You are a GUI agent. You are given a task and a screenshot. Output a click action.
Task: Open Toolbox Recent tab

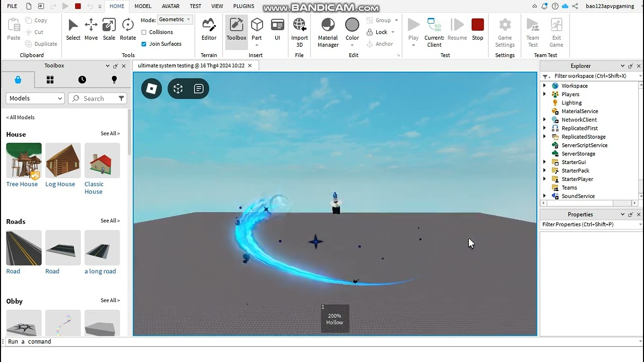point(82,79)
